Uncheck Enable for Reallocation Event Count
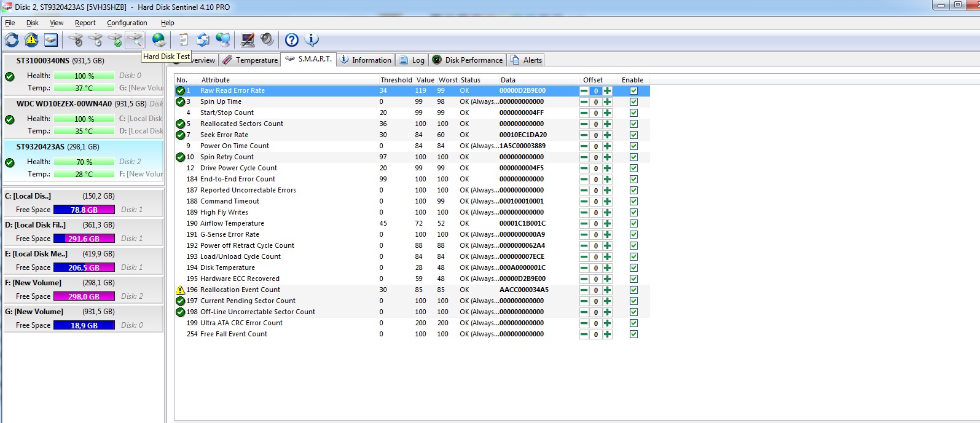 pyautogui.click(x=633, y=290)
